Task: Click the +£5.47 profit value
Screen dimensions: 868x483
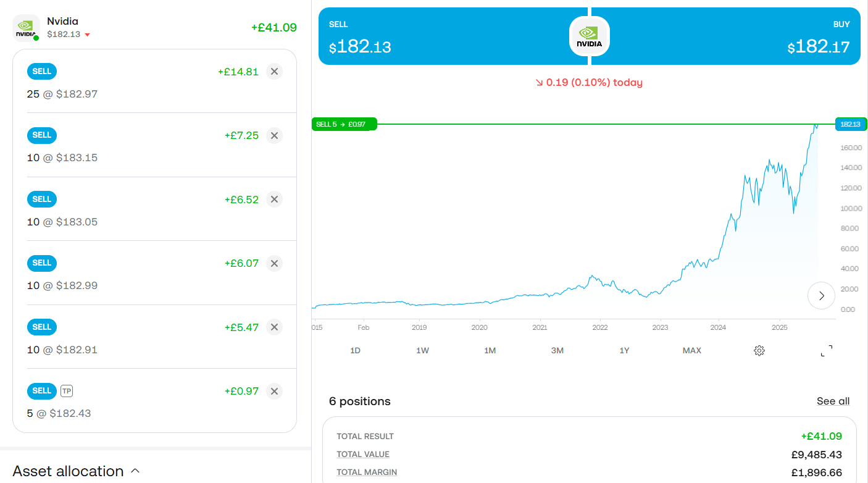Action: [x=241, y=327]
